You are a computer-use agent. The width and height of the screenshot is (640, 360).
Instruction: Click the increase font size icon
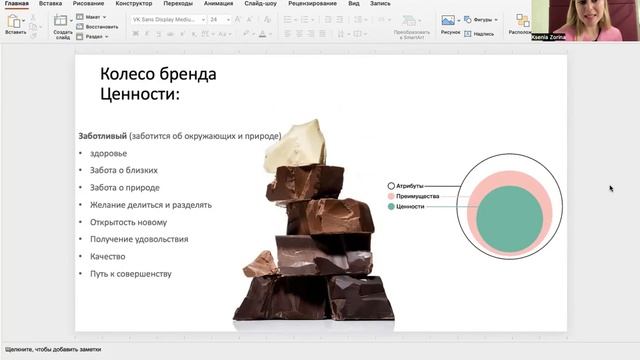coord(238,19)
